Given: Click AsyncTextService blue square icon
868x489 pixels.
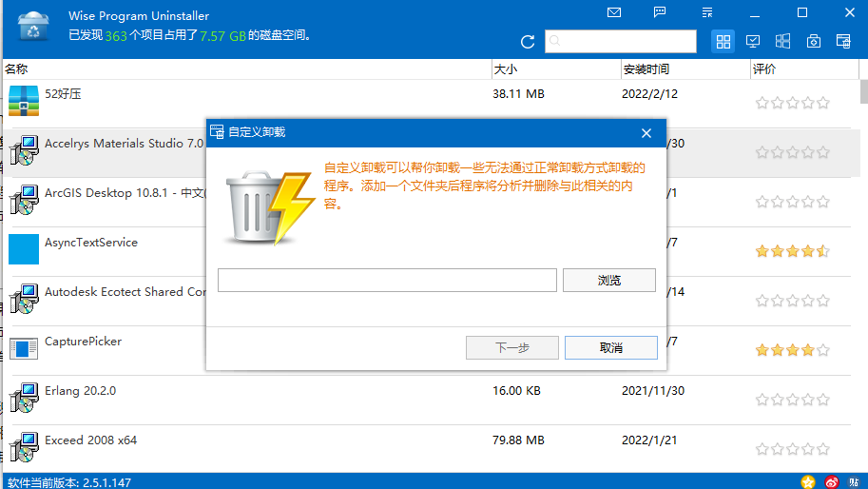Looking at the screenshot, I should pos(24,249).
